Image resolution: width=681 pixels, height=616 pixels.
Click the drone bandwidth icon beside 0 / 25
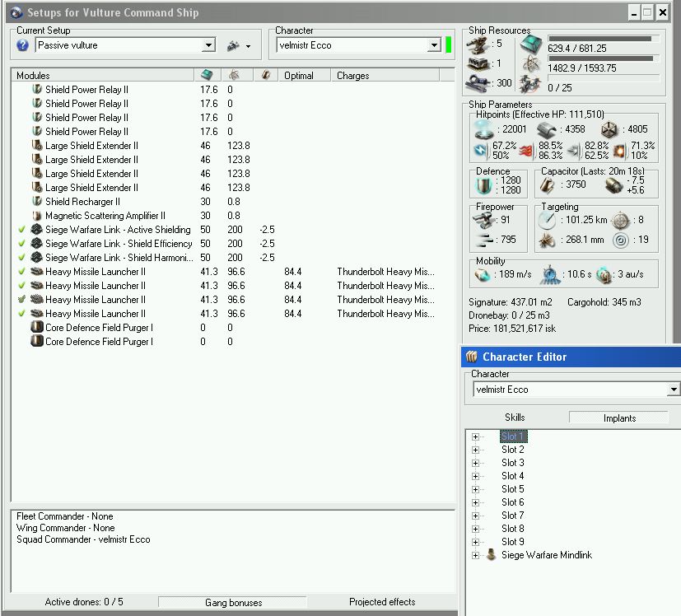pos(530,84)
